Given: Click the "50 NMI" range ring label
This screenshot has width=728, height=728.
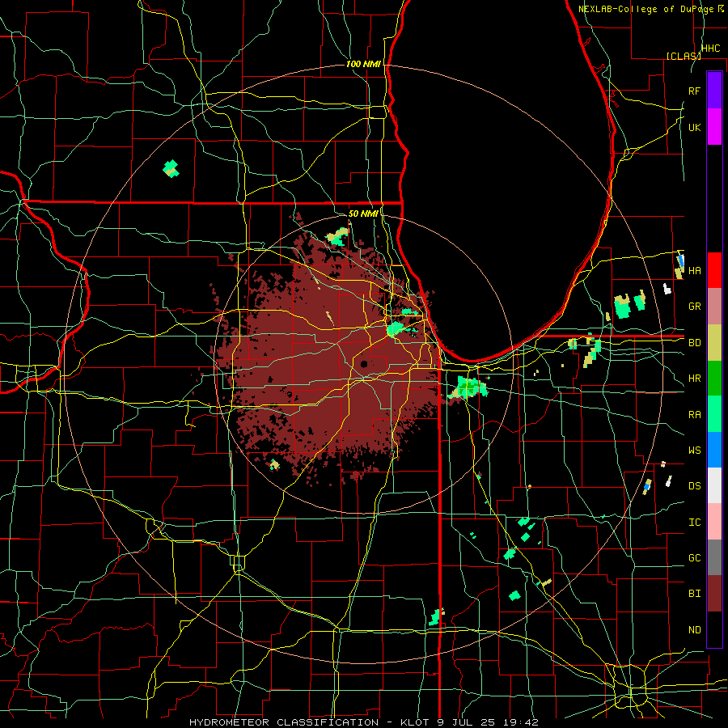Looking at the screenshot, I should pos(363,214).
